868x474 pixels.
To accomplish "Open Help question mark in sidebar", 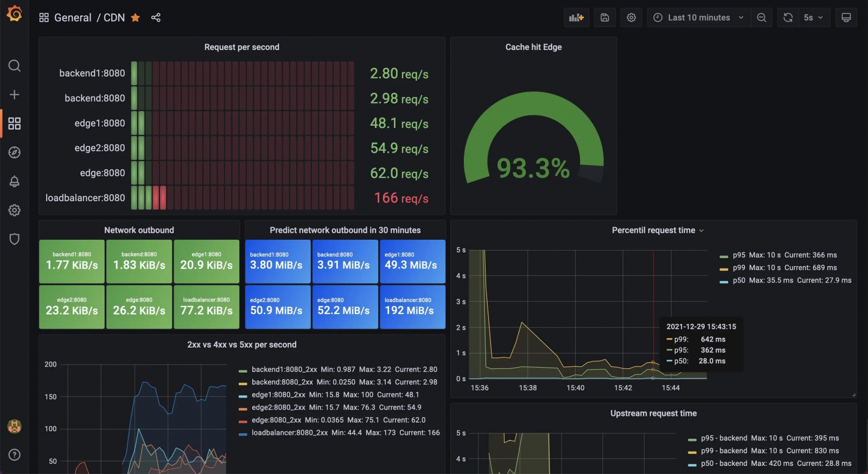I will 15,454.
